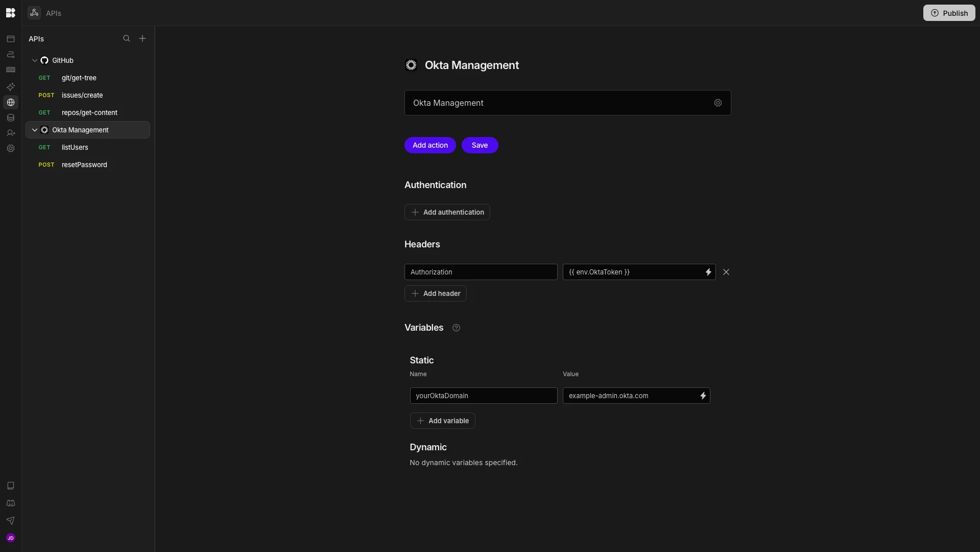Add a new API with plus icon

[142, 38]
